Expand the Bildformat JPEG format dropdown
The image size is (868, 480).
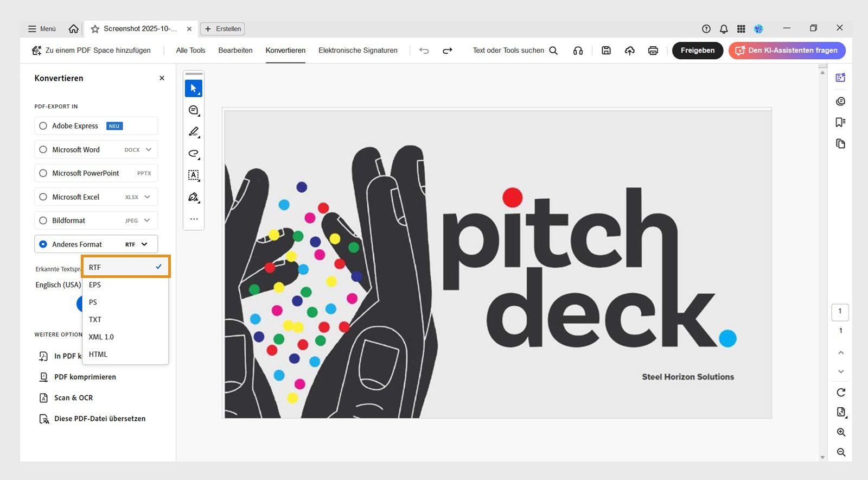146,220
